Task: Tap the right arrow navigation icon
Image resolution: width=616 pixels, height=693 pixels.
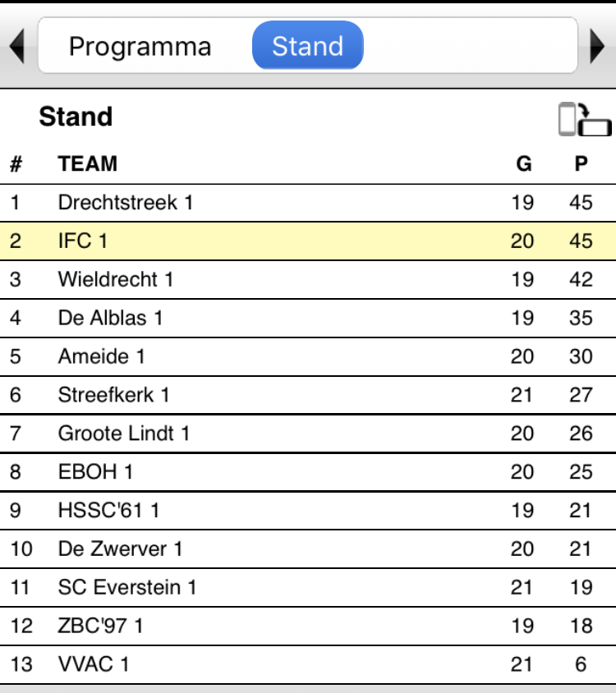Action: [x=597, y=46]
